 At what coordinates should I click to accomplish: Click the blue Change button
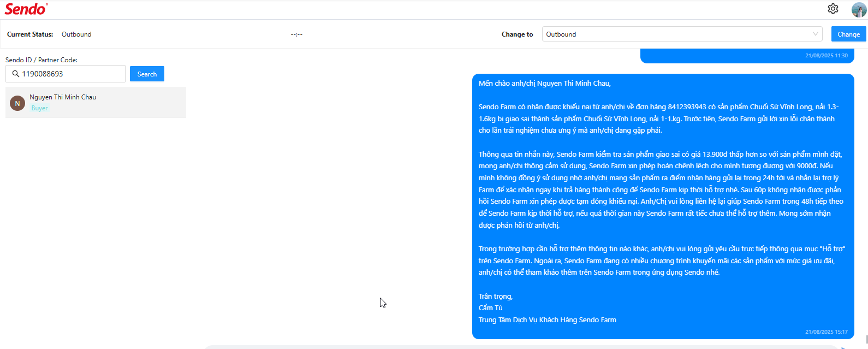point(848,34)
